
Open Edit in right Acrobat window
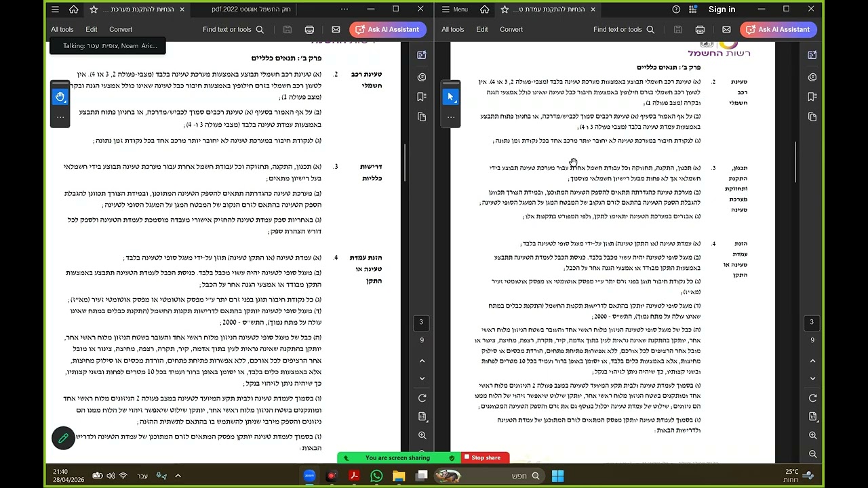482,29
